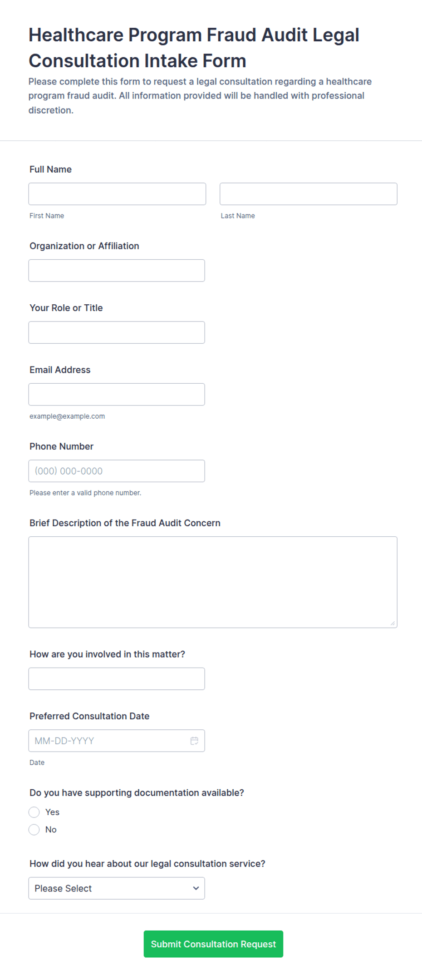
Task: Click the Email Address input
Action: pyautogui.click(x=117, y=394)
